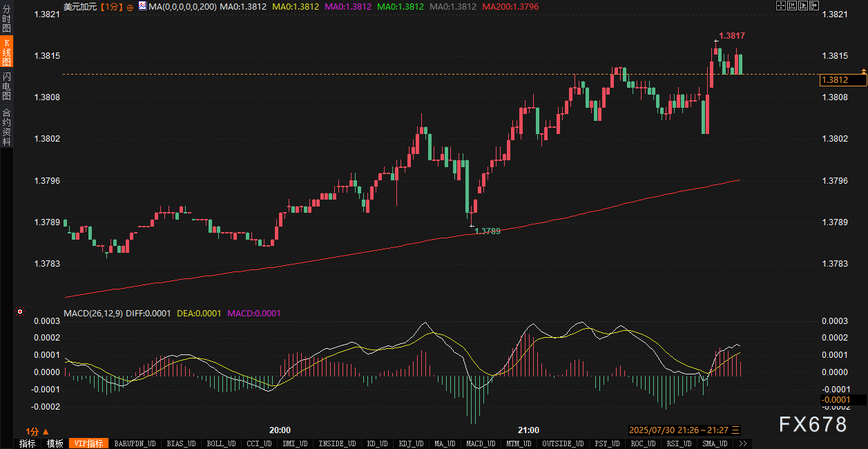Click the crosshair cursor icon at top right
This screenshot has height=449, width=868.
(x=781, y=6)
